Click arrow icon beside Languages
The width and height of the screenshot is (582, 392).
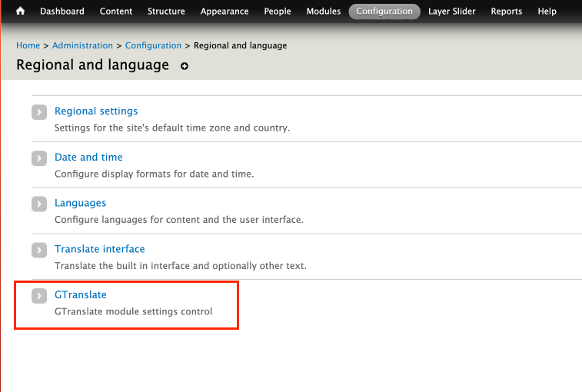pyautogui.click(x=39, y=204)
